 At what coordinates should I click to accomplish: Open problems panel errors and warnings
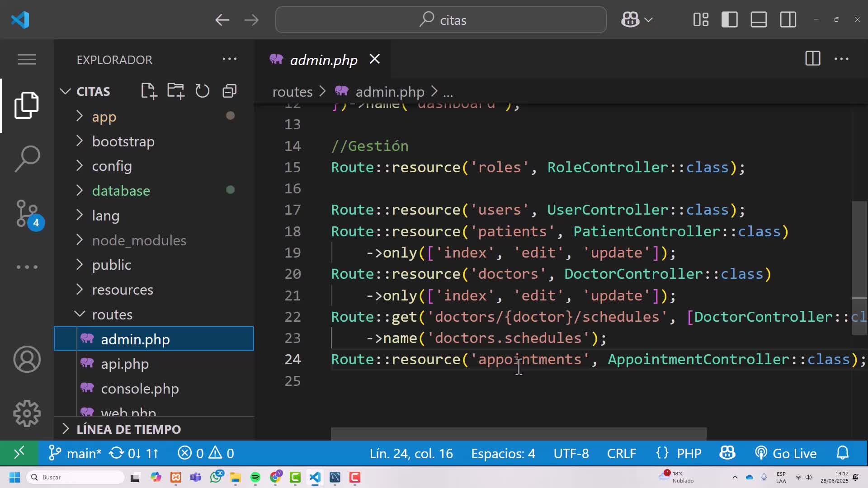click(206, 453)
